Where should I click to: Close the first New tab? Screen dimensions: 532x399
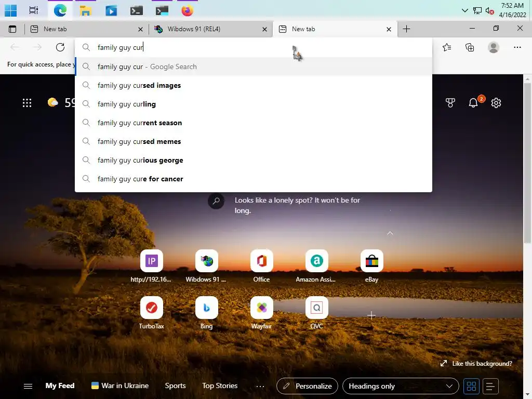pyautogui.click(x=140, y=30)
